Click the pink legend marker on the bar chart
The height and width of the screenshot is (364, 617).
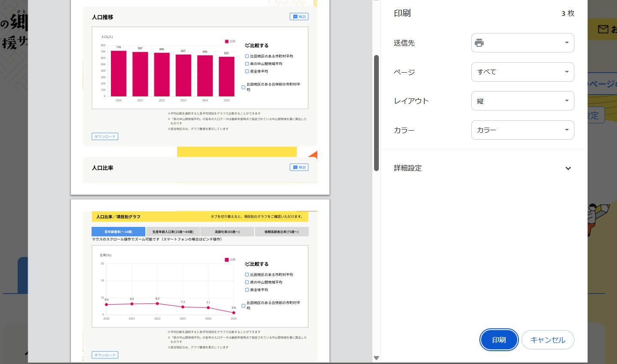pyautogui.click(x=227, y=42)
